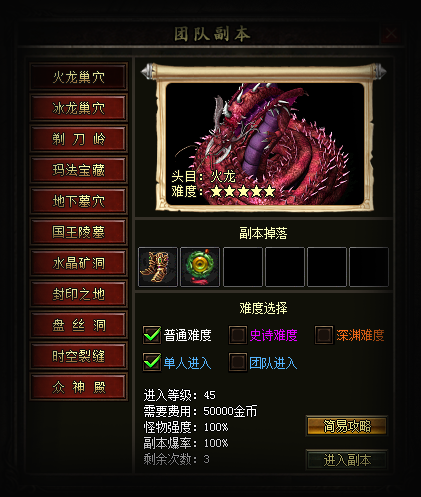Close the 团队副本 window with X
The image size is (421, 497).
tap(391, 34)
